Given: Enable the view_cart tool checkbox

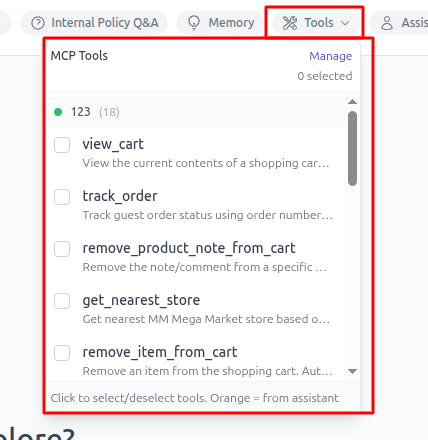Looking at the screenshot, I should coord(62,145).
